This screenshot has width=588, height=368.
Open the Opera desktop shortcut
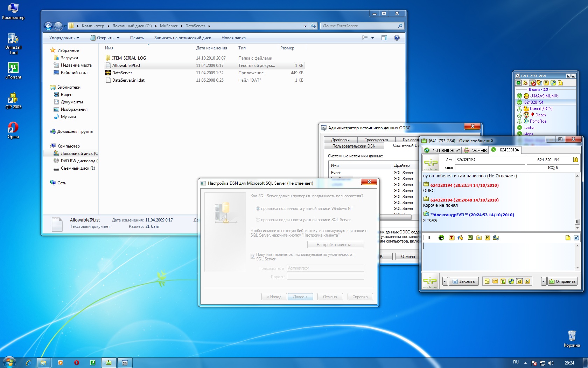click(x=13, y=130)
